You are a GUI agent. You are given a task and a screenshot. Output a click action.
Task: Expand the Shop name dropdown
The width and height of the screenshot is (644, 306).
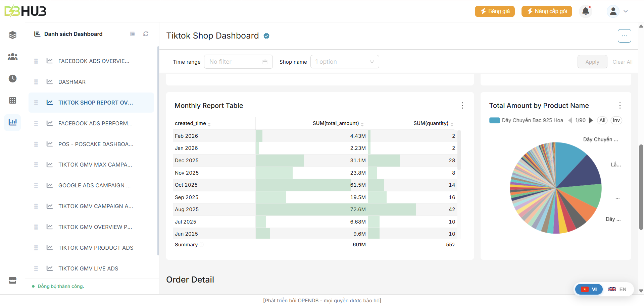point(345,62)
